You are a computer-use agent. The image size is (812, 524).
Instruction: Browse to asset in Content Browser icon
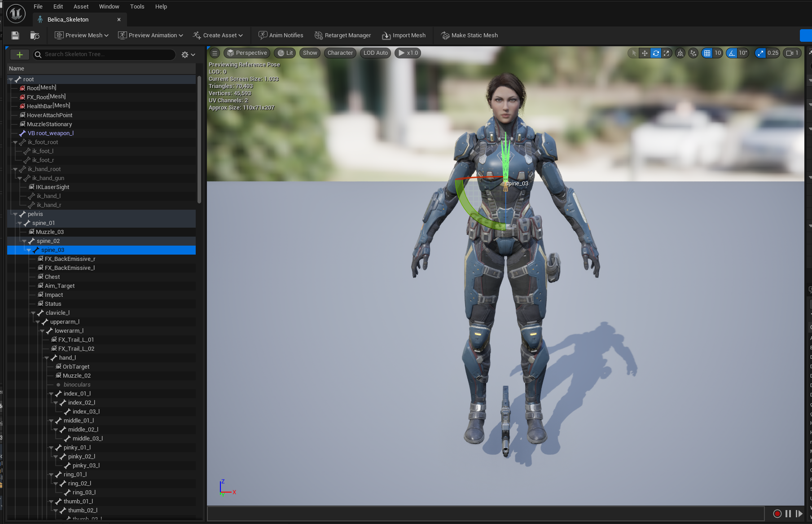35,35
